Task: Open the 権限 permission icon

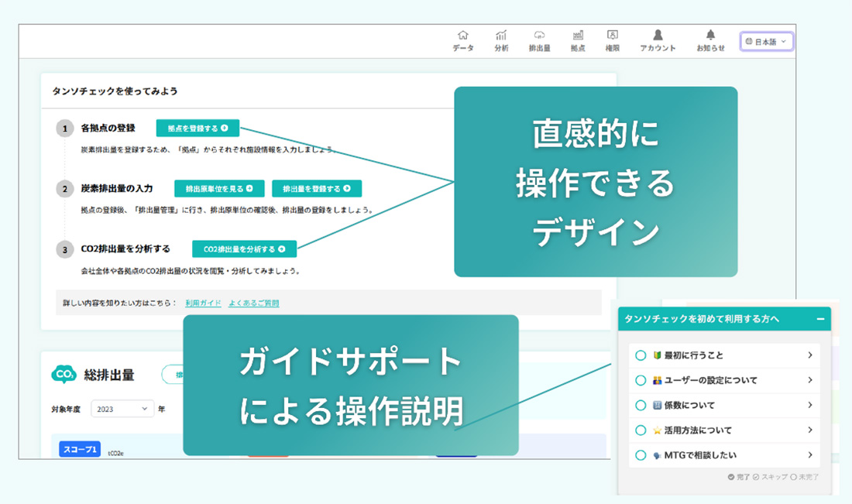Action: pyautogui.click(x=613, y=36)
